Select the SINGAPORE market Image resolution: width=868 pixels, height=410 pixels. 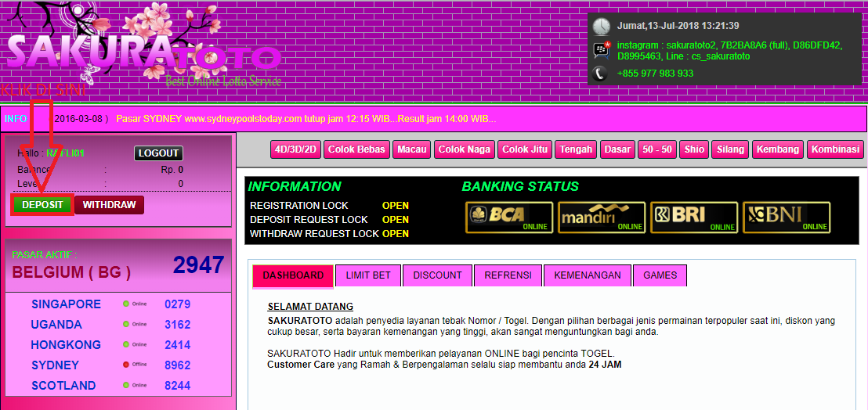[x=67, y=304]
